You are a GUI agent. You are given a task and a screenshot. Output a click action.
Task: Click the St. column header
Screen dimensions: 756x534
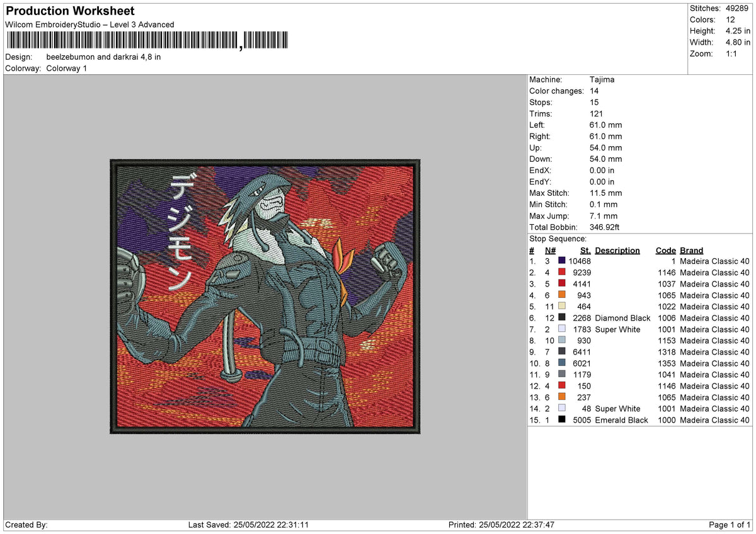point(586,250)
